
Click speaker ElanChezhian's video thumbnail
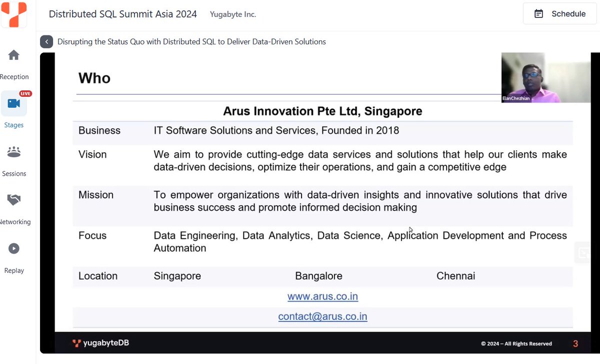545,77
